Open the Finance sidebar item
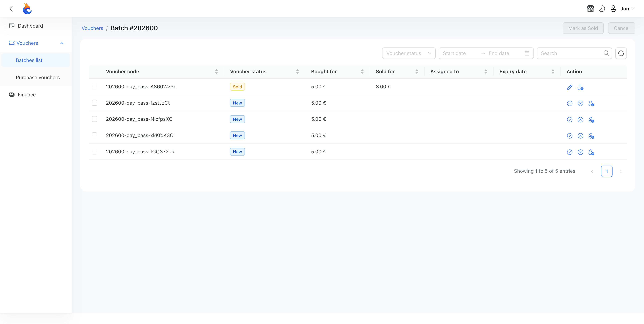 coord(26,95)
